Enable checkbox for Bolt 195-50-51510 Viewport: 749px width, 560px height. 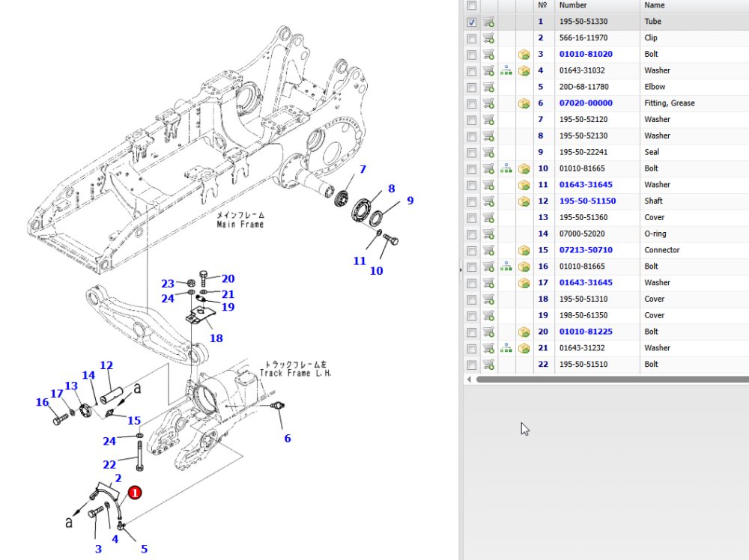[471, 365]
